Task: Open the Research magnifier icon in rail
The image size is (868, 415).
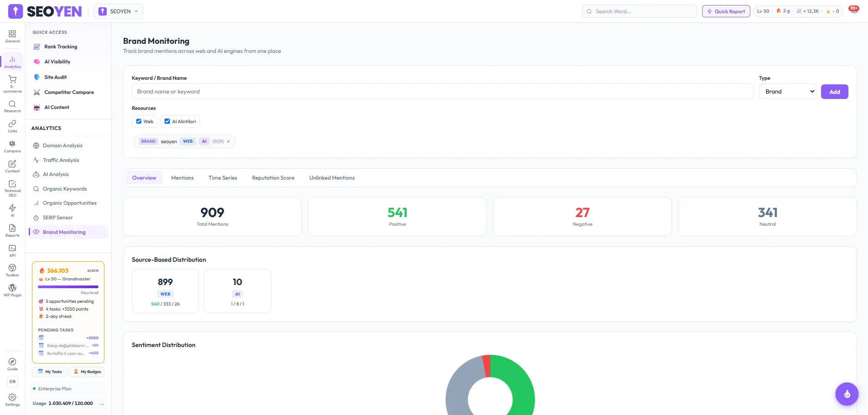Action: pyautogui.click(x=12, y=104)
